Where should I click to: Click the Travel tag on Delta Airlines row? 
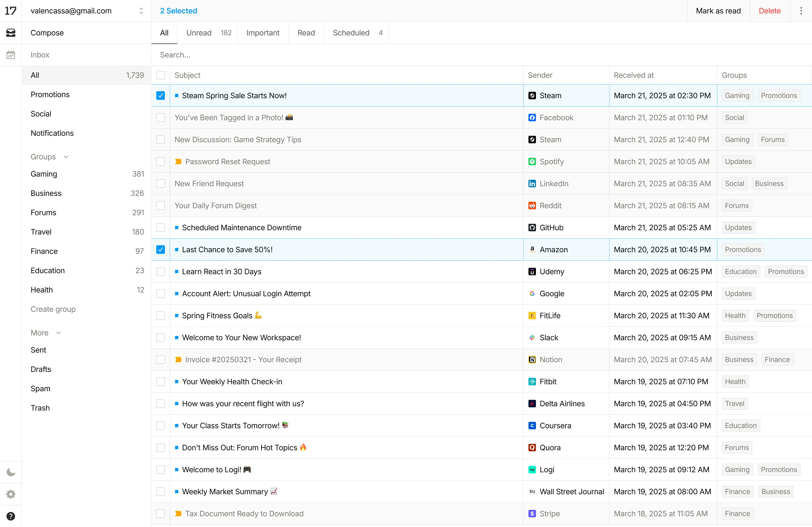pyautogui.click(x=734, y=404)
